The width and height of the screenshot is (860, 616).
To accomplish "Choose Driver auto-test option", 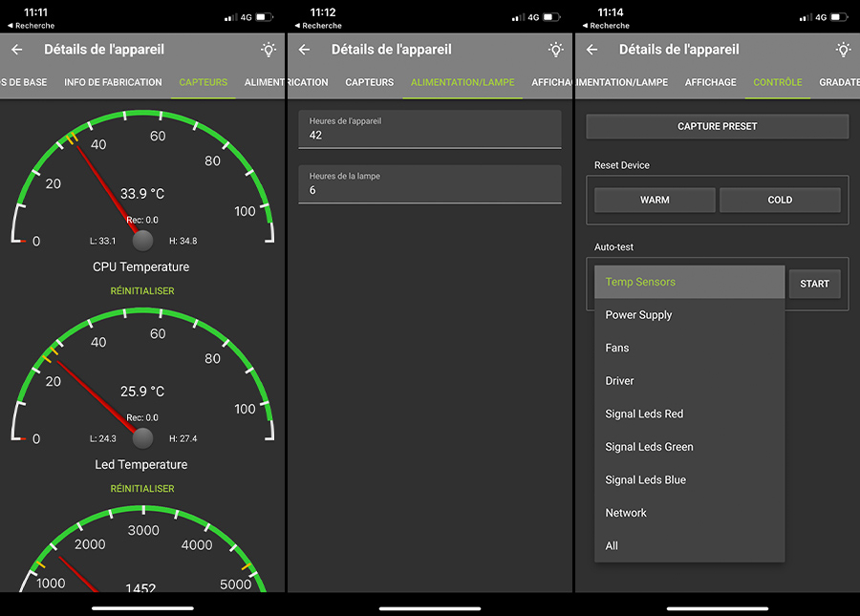I will 689,381.
